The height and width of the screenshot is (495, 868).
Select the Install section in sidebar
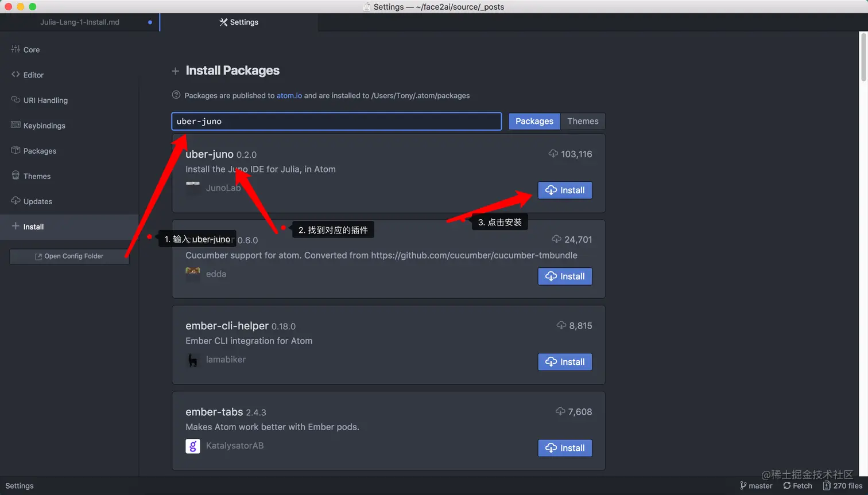point(69,227)
